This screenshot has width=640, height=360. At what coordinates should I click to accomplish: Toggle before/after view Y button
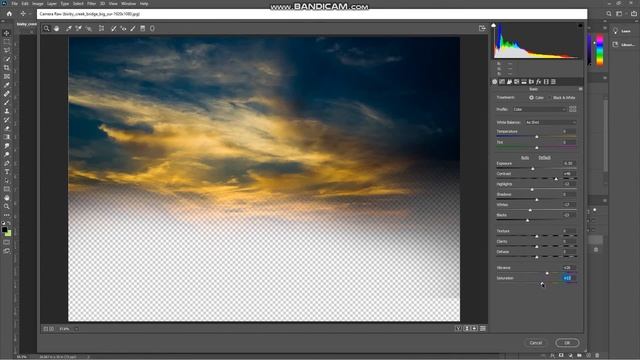point(458,329)
